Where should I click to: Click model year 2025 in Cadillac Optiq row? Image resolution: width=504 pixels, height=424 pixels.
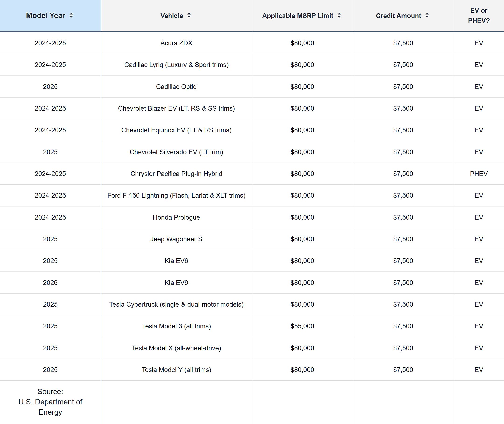click(50, 87)
